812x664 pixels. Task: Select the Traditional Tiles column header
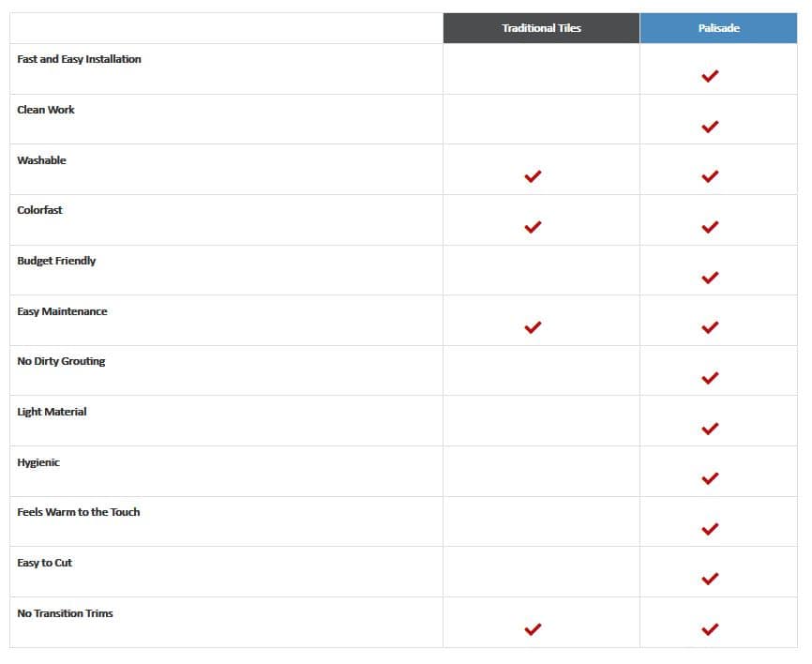(x=541, y=28)
